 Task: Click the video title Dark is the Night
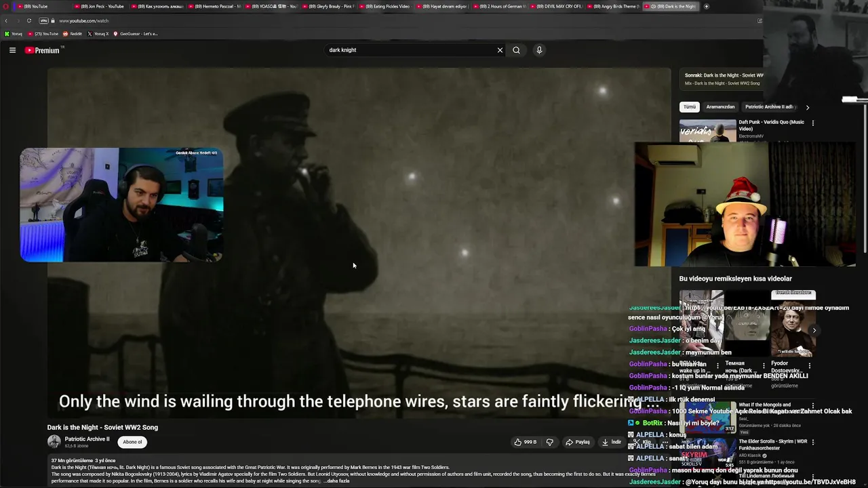tap(102, 427)
